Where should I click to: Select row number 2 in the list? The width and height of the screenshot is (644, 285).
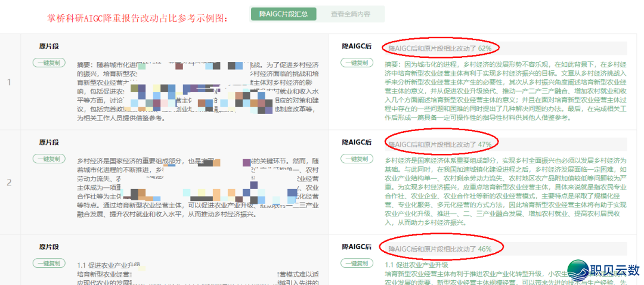coord(9,182)
